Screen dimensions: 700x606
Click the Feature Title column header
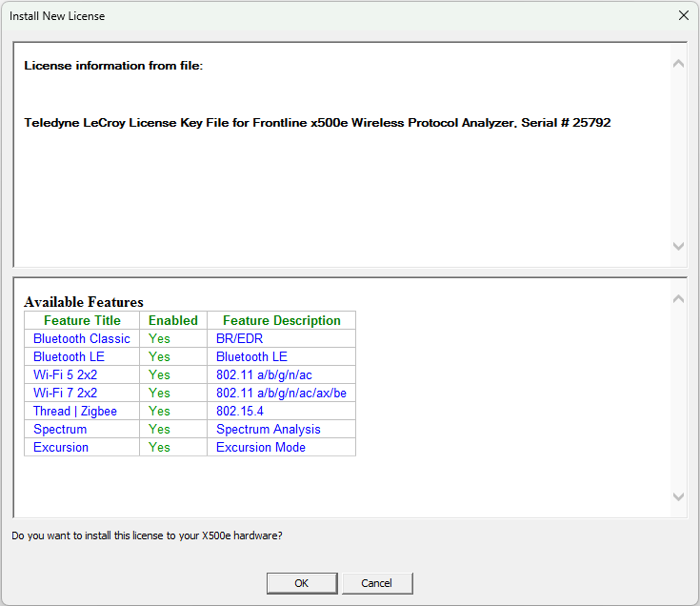(x=82, y=320)
